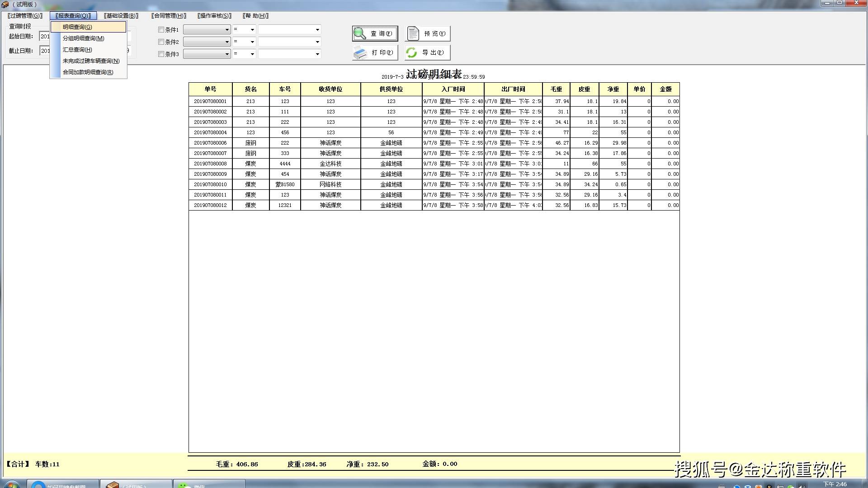This screenshot has height=488, width=868.
Task: Click the magnifier icon on 查询 button
Action: (360, 34)
